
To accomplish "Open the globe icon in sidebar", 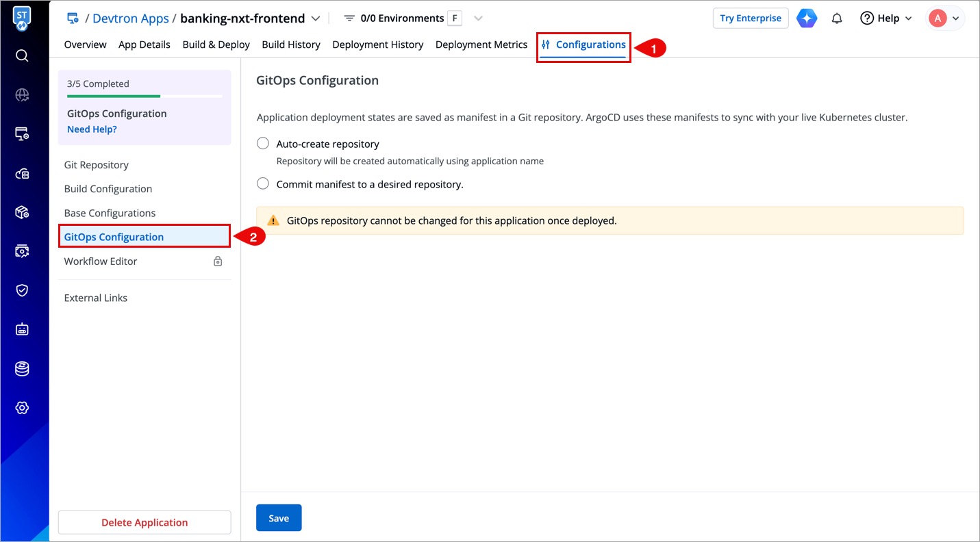I will pos(22,95).
